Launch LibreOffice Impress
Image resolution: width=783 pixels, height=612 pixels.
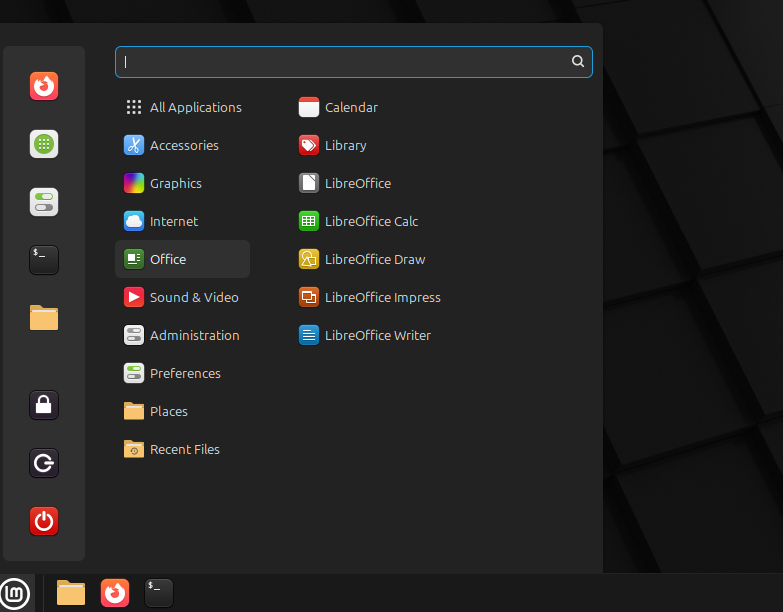coord(370,297)
